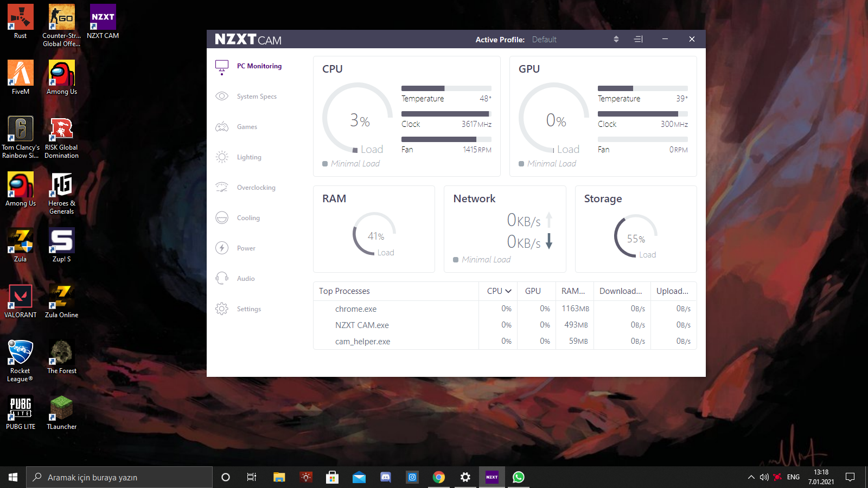Click the RAM load gauge showing 41%
The image size is (868, 488).
pos(374,234)
